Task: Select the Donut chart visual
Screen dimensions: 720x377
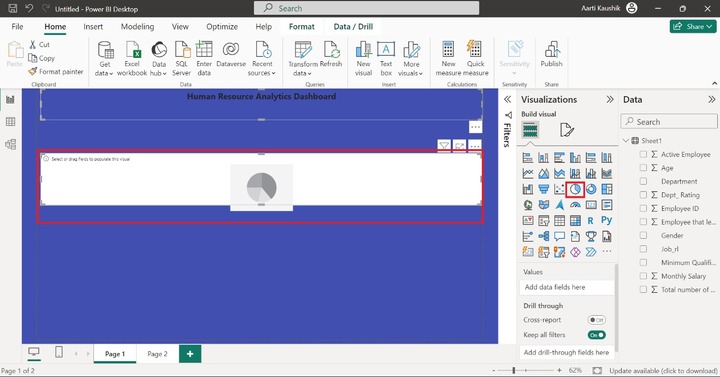Action: pyautogui.click(x=591, y=189)
